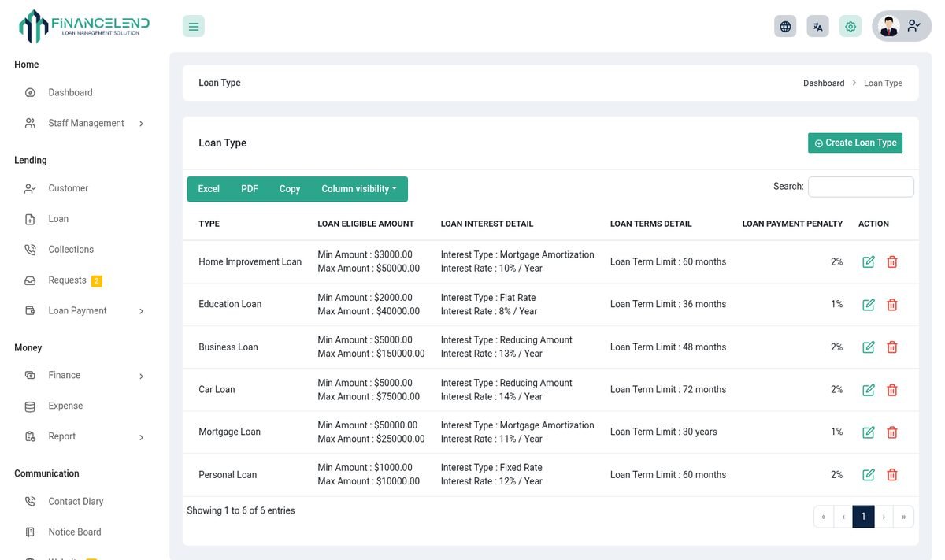The height and width of the screenshot is (560, 945).
Task: Toggle the sidebar hamburger menu button
Action: [194, 26]
